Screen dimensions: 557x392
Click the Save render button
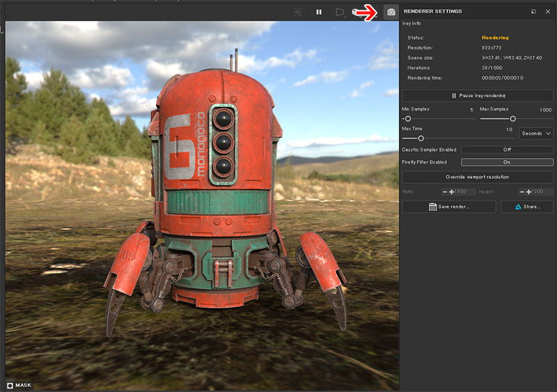(x=449, y=207)
